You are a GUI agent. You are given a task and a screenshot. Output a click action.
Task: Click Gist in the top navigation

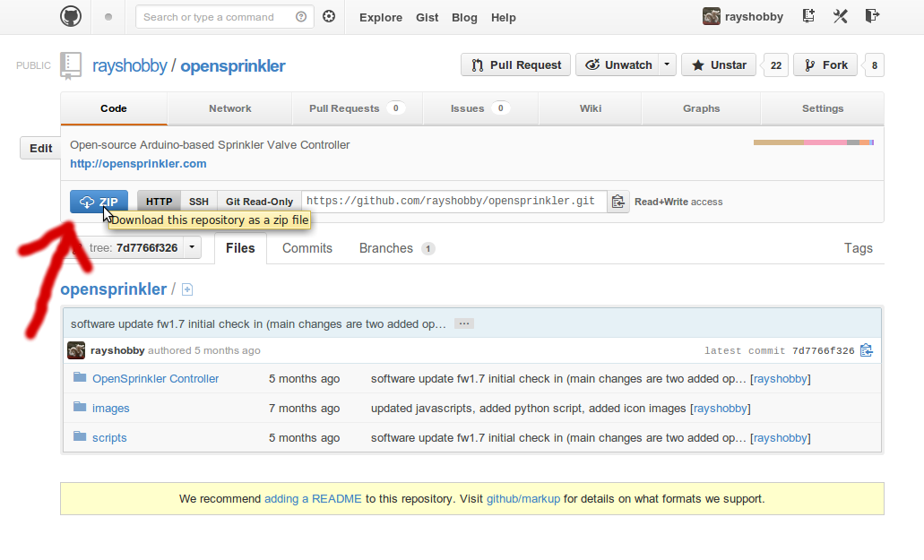tap(427, 18)
